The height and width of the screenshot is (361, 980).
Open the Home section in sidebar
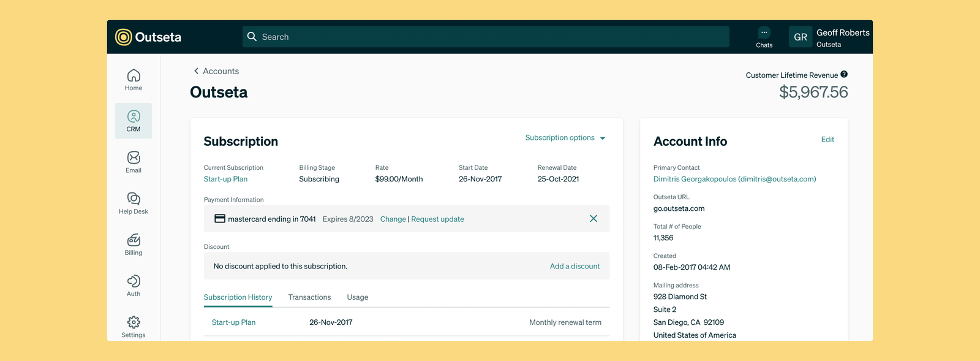point(134,80)
